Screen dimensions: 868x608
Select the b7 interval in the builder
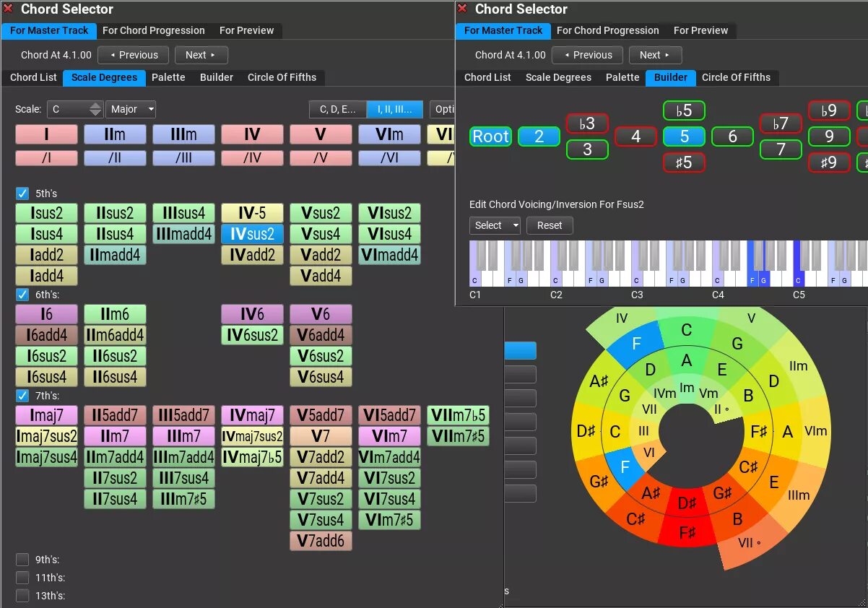(x=781, y=123)
